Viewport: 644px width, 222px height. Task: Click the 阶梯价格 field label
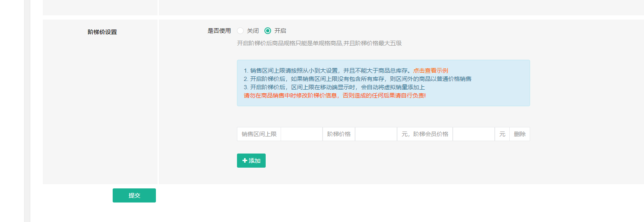[x=339, y=134]
